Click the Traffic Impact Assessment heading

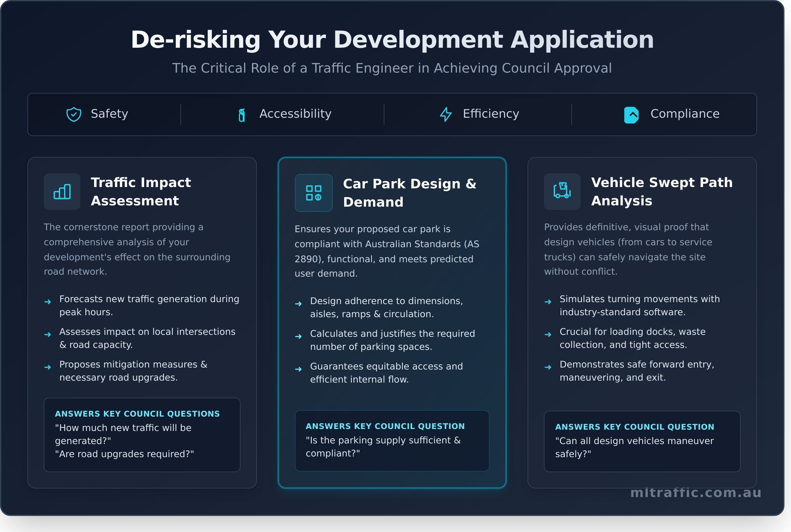(x=141, y=191)
